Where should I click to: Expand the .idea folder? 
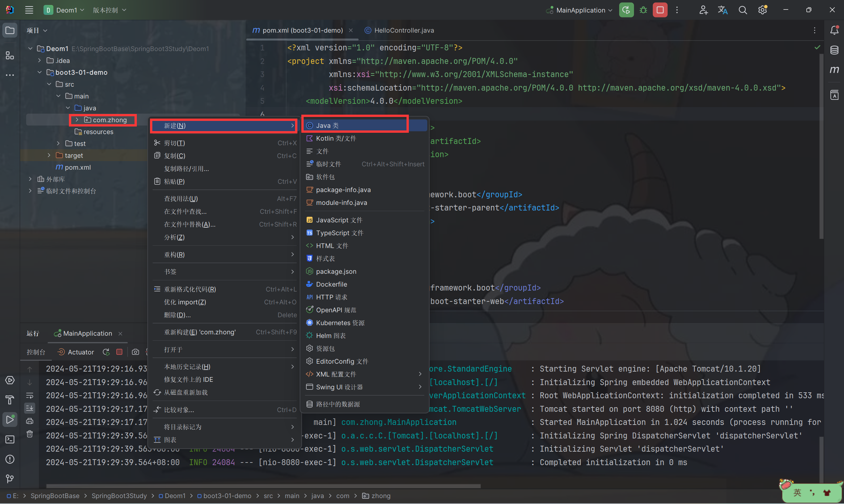click(x=40, y=61)
